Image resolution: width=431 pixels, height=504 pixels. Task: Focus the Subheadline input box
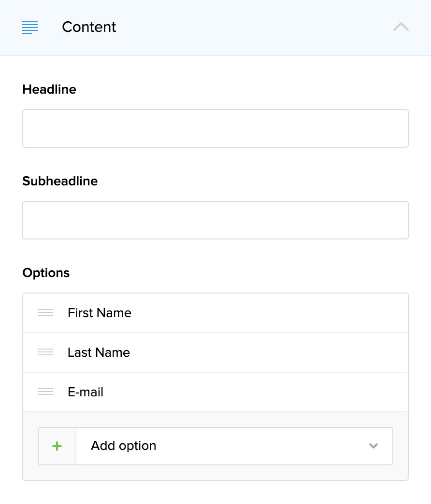(x=215, y=220)
